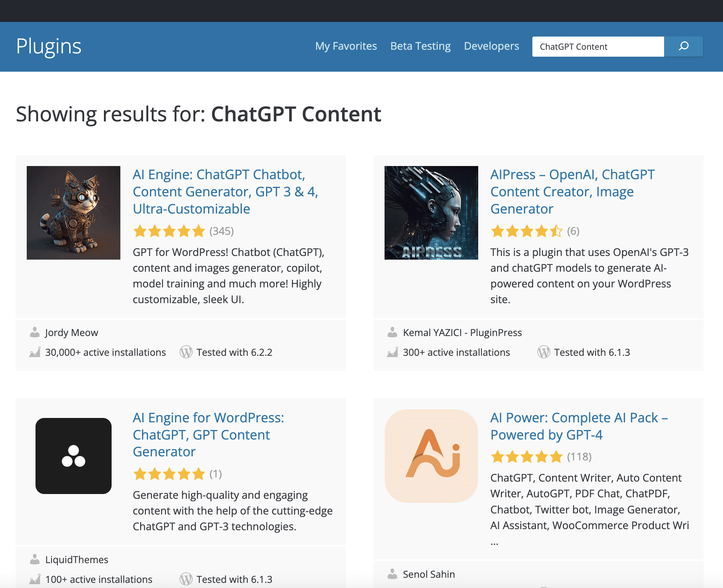Click the Kemal YAZICI PluginPress author link
The width and height of the screenshot is (723, 588).
tap(462, 332)
